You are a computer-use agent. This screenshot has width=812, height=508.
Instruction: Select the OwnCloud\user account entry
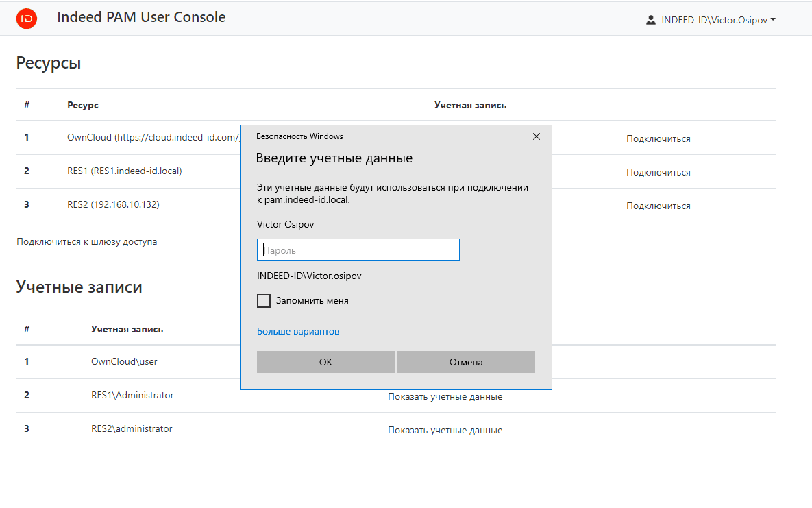[124, 361]
